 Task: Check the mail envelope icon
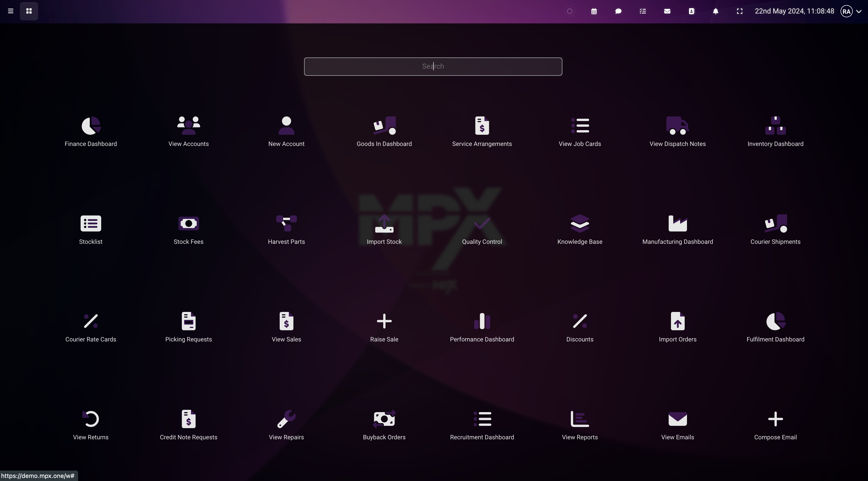pos(667,11)
